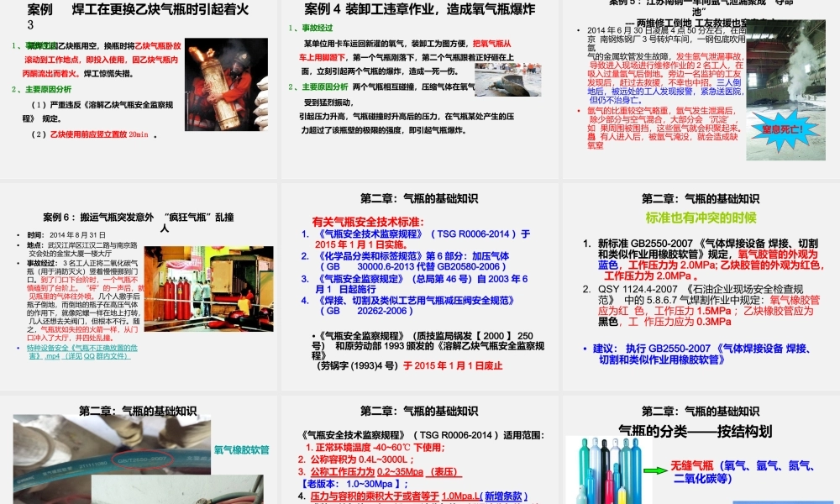Open the 气瓶不正确放置的危害.mp4 hyperlink

tap(81, 351)
